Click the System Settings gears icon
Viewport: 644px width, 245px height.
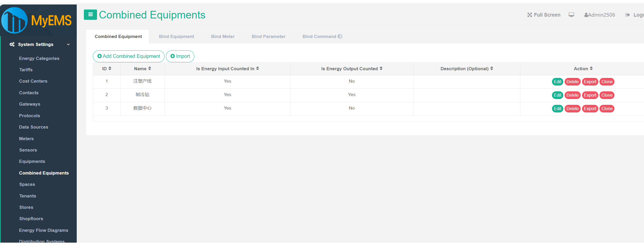point(12,44)
